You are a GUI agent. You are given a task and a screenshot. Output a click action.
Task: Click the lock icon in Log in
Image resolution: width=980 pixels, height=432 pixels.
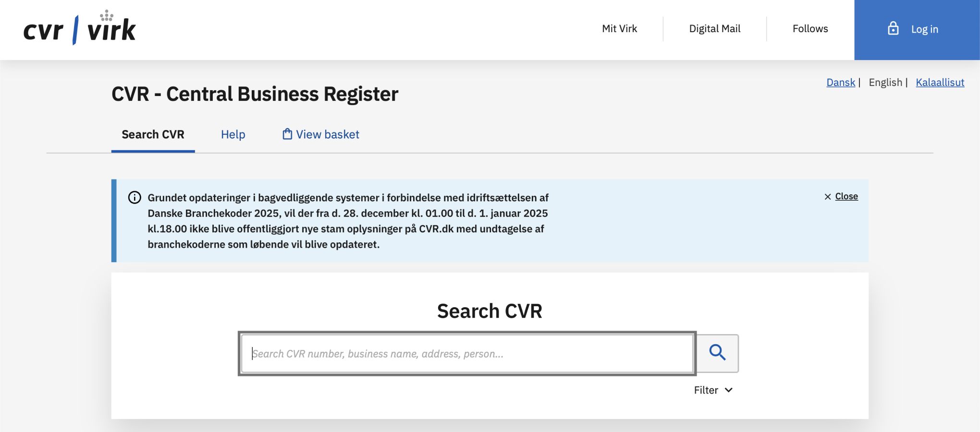pos(893,29)
